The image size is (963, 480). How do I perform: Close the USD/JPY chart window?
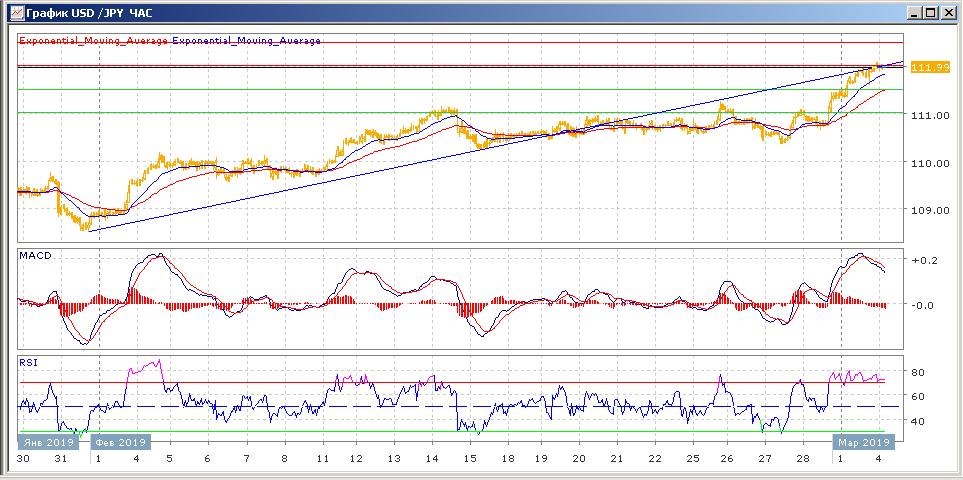pyautogui.click(x=948, y=13)
